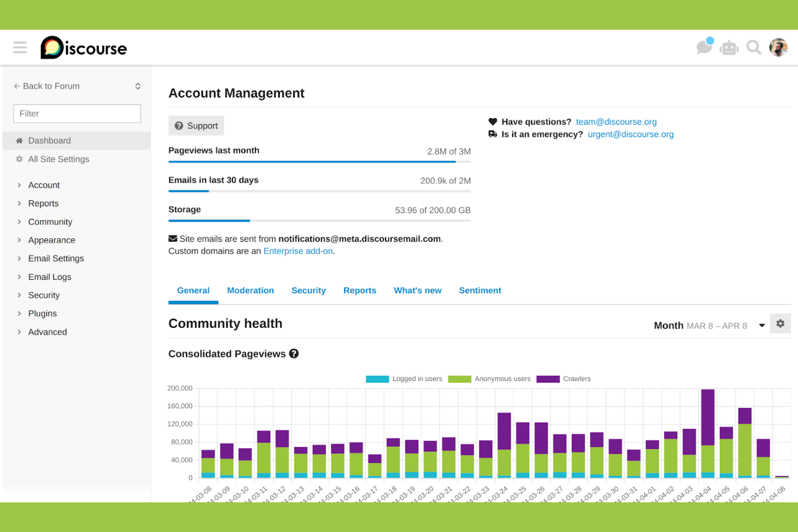Click the sidebar Filter input field
The width and height of the screenshot is (798, 532).
click(x=77, y=114)
